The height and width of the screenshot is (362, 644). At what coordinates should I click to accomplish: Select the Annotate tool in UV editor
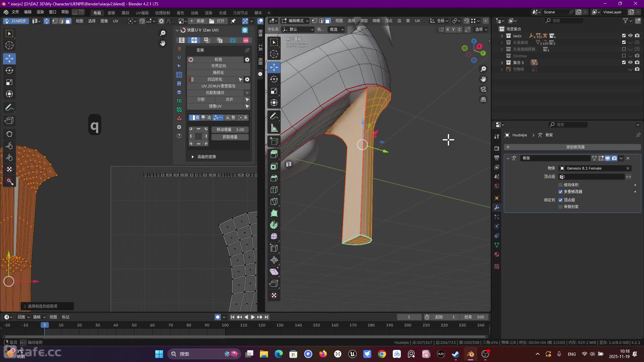click(x=9, y=108)
